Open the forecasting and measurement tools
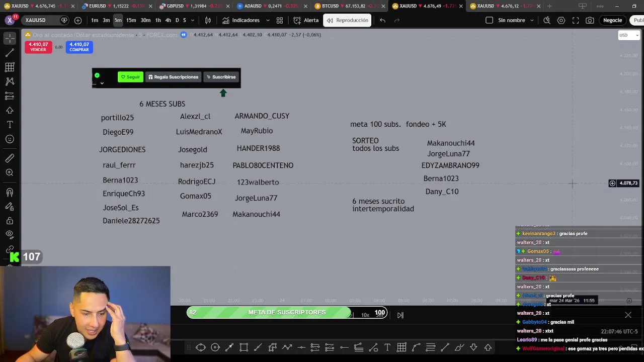Image resolution: width=644 pixels, height=362 pixels. 10,96
